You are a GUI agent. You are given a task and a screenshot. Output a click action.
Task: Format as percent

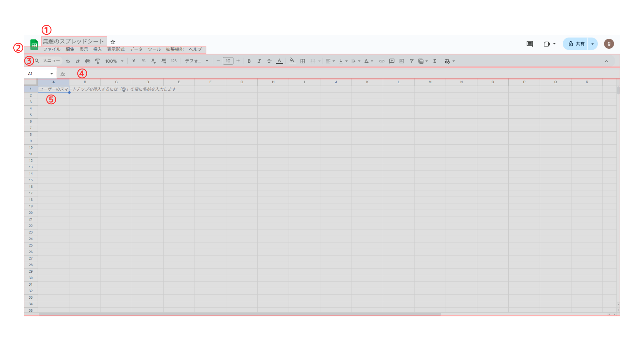point(143,61)
